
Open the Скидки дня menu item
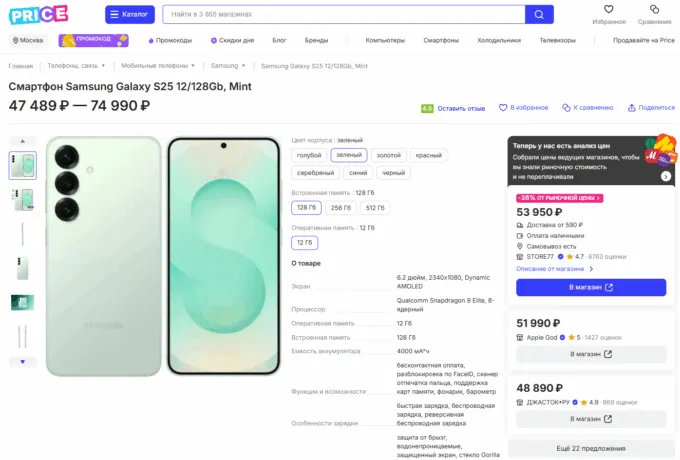click(233, 40)
